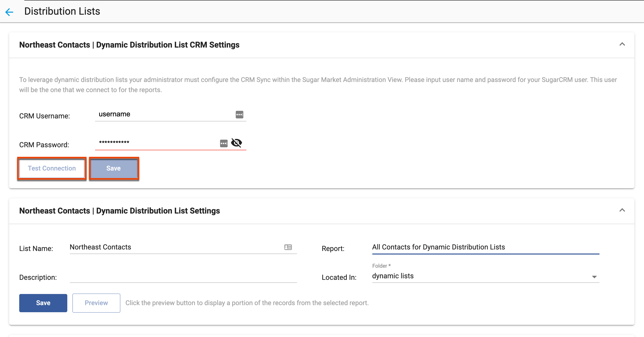This screenshot has width=644, height=337.
Task: Click contact card icon in List Name field
Action: click(x=288, y=247)
